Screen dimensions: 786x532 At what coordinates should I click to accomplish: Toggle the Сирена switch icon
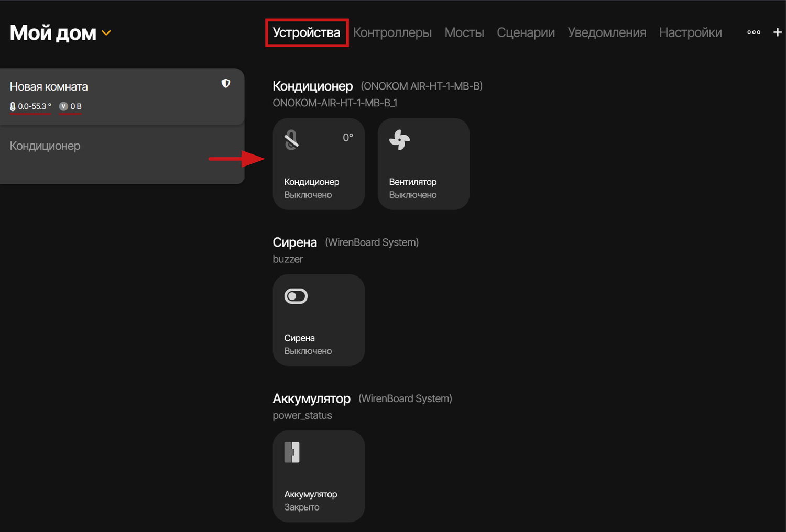coord(296,296)
